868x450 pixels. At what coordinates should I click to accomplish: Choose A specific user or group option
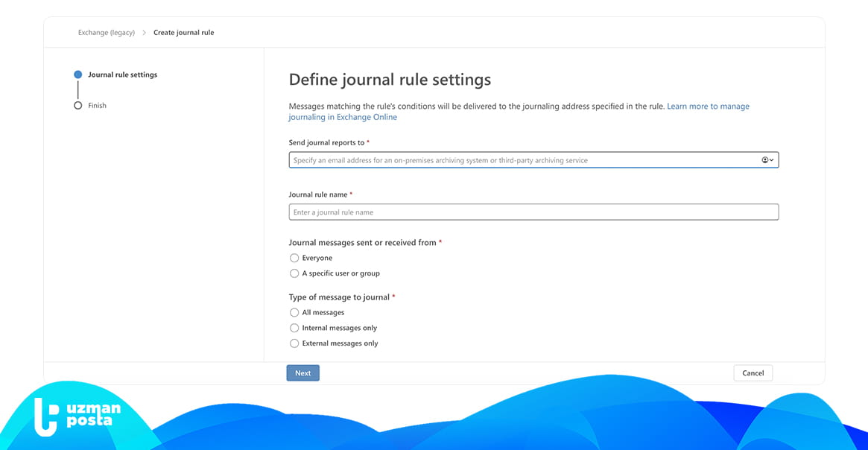tap(294, 273)
